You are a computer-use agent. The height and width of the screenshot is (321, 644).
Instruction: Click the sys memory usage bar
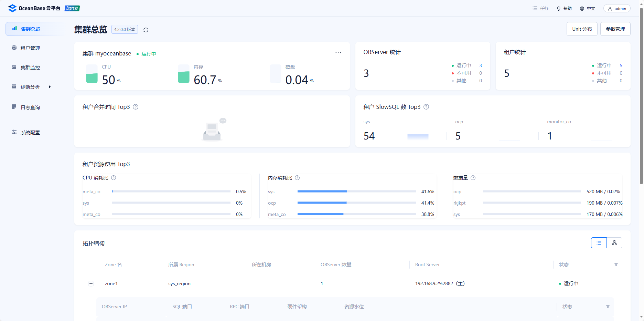click(x=357, y=191)
